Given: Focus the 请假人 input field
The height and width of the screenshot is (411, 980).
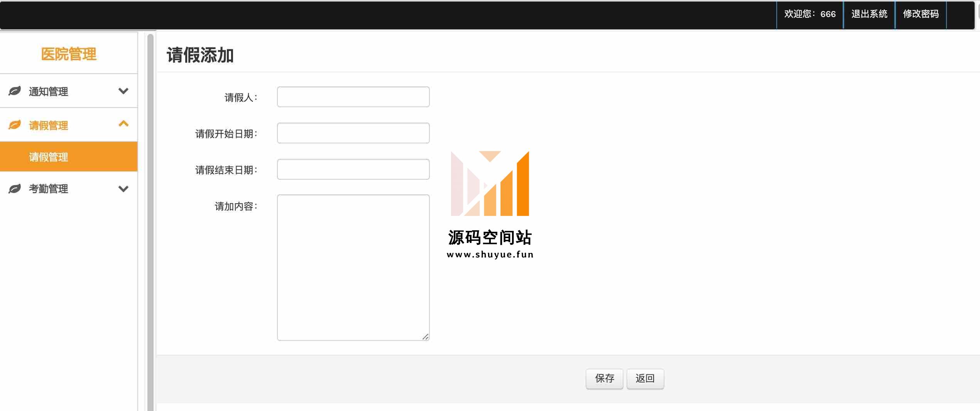Looking at the screenshot, I should tap(353, 97).
